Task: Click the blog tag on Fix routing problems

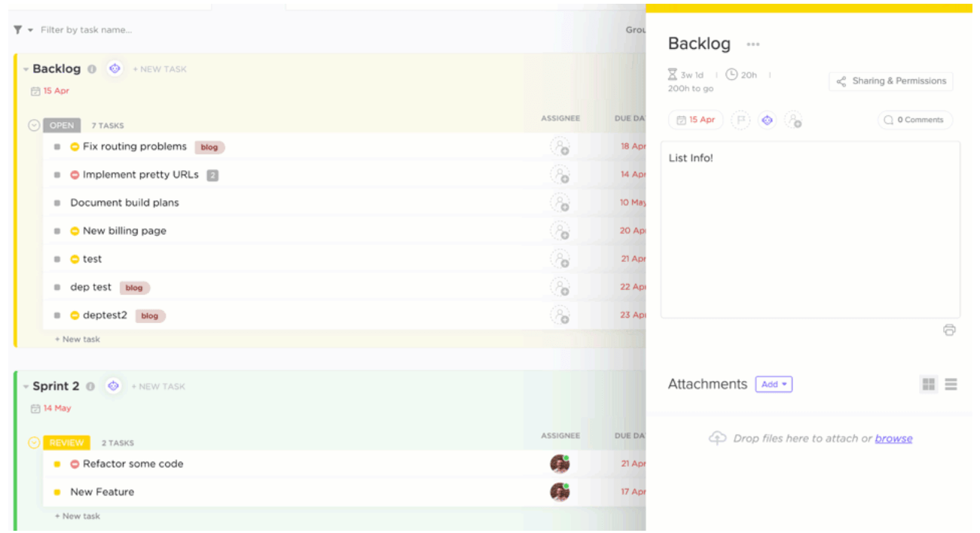Action: [x=209, y=148]
